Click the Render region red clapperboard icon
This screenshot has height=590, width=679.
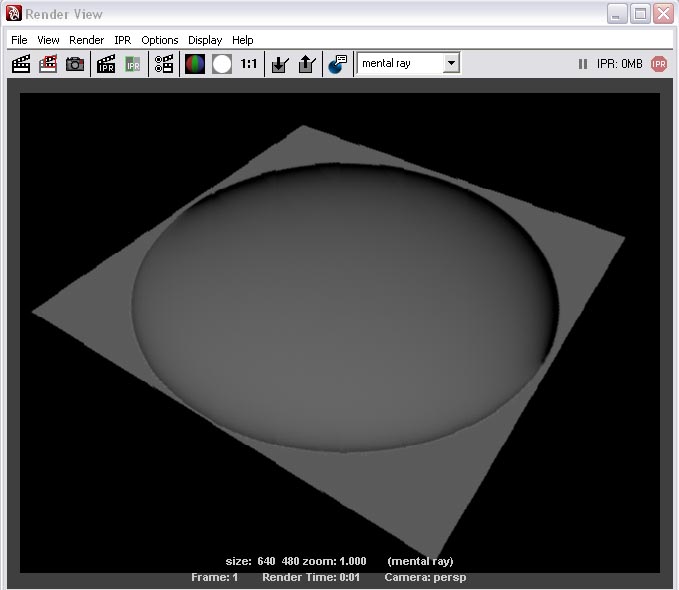pos(48,64)
